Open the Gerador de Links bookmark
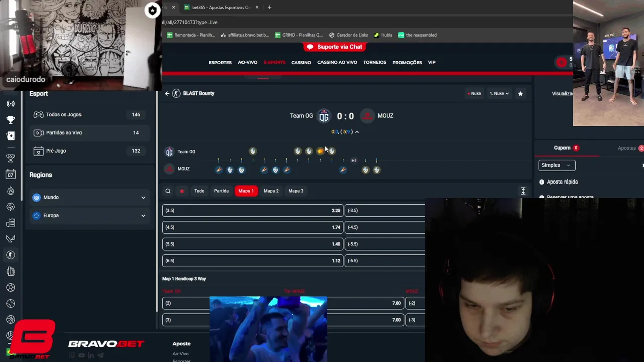The width and height of the screenshot is (644, 362). point(349,35)
